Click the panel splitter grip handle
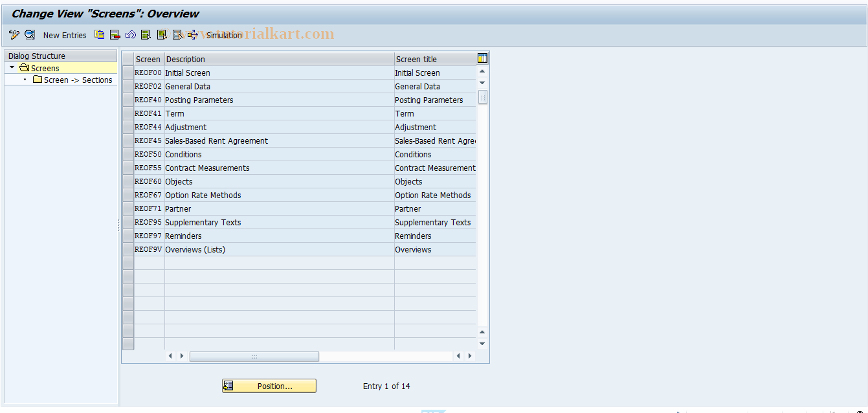 (x=118, y=225)
